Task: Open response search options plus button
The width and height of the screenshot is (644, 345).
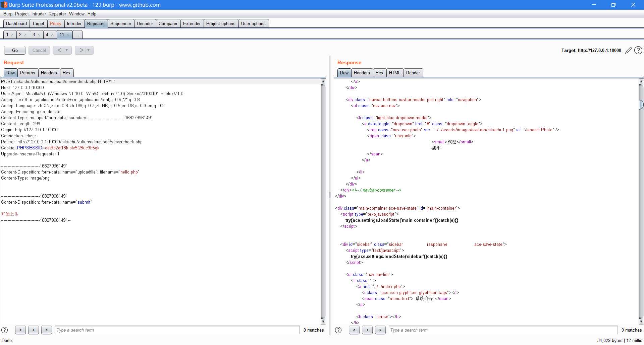Action: (x=367, y=330)
